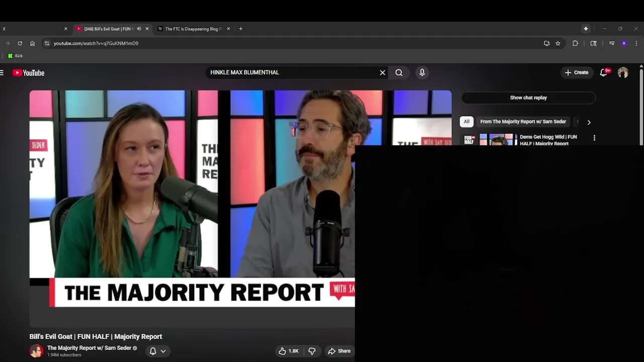Open the browser three-dot menu
This screenshot has width=644, height=362.
click(637, 43)
